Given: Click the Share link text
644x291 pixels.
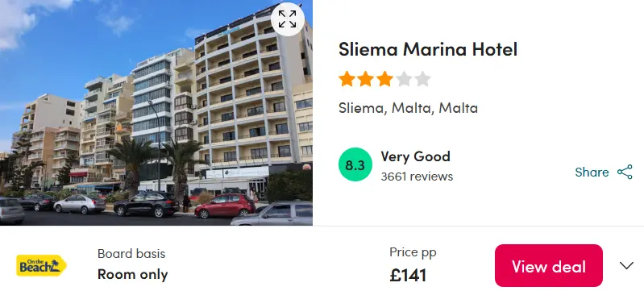Looking at the screenshot, I should coord(592,173).
